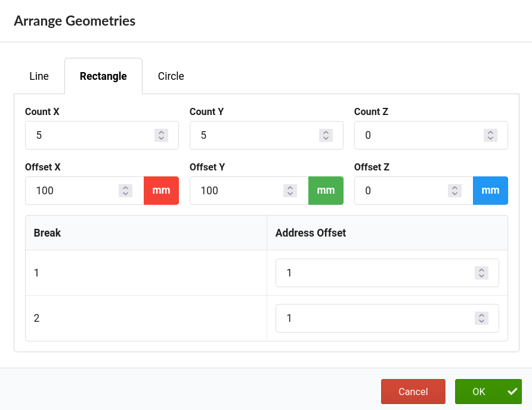The width and height of the screenshot is (532, 410).
Task: Confirm with the OK button
Action: [x=488, y=392]
